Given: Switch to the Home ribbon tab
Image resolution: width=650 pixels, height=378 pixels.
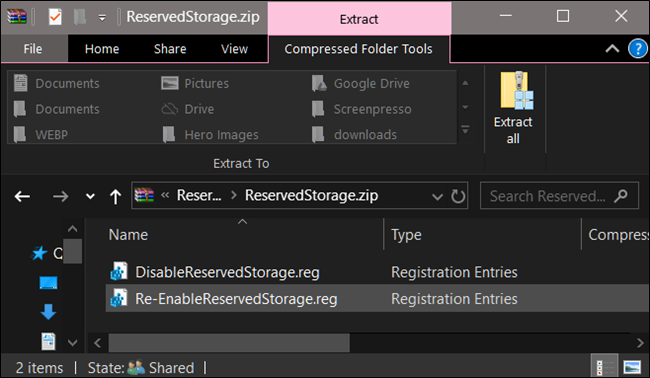Looking at the screenshot, I should [102, 49].
